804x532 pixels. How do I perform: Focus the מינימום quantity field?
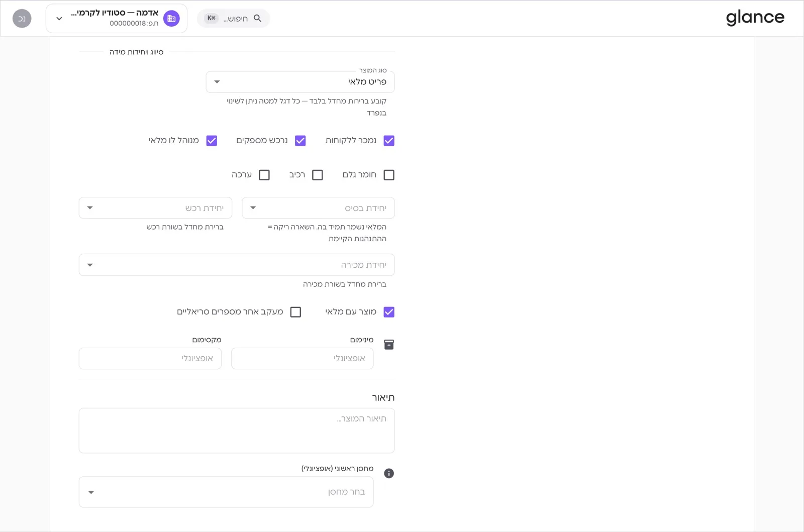pyautogui.click(x=302, y=359)
